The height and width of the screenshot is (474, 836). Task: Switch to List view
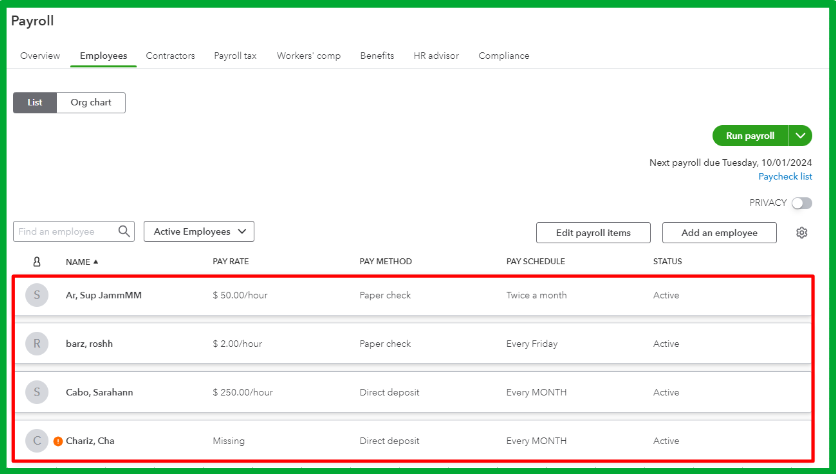[x=35, y=102]
